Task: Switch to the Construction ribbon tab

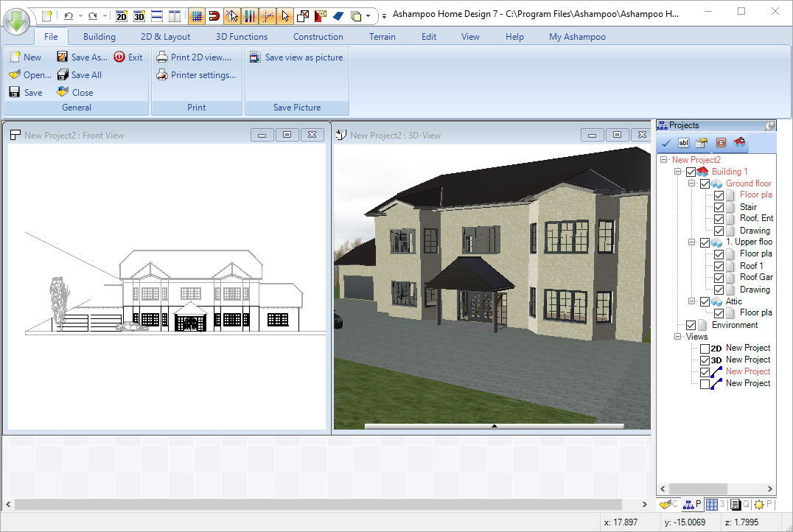Action: 318,36
